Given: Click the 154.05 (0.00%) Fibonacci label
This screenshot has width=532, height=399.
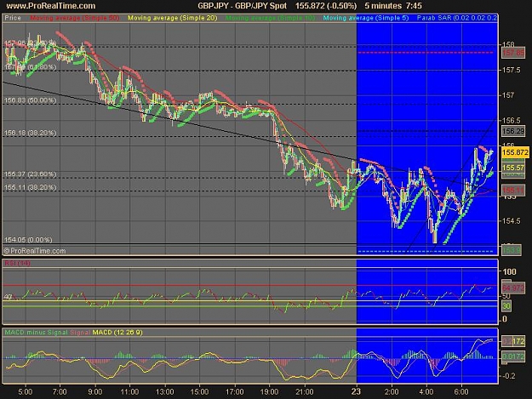Looking at the screenshot, I should click(x=28, y=240).
